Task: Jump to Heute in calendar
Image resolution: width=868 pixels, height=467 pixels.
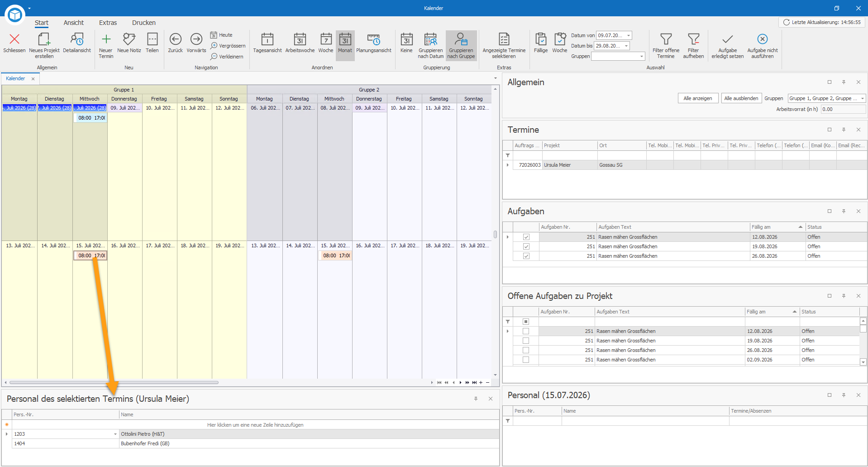Action: 221,35
